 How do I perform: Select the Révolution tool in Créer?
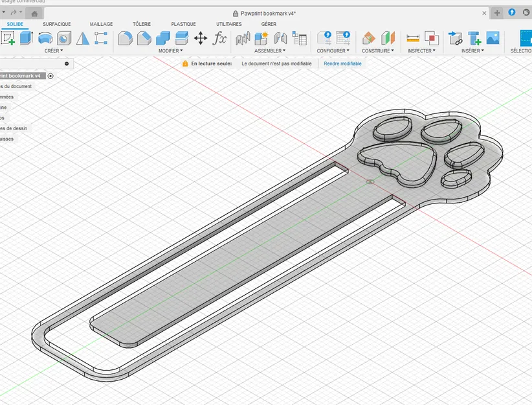pyautogui.click(x=45, y=38)
